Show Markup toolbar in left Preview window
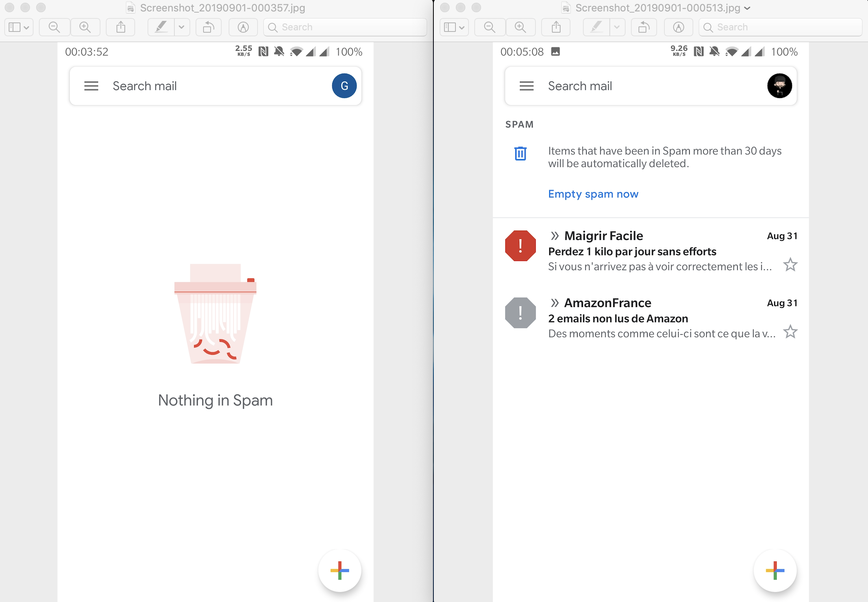The width and height of the screenshot is (868, 602). (243, 27)
